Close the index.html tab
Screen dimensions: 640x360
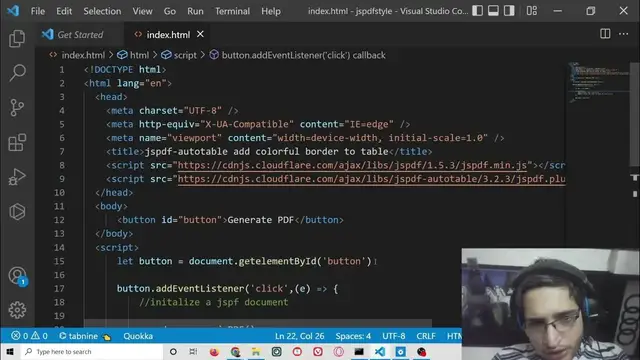coord(200,34)
